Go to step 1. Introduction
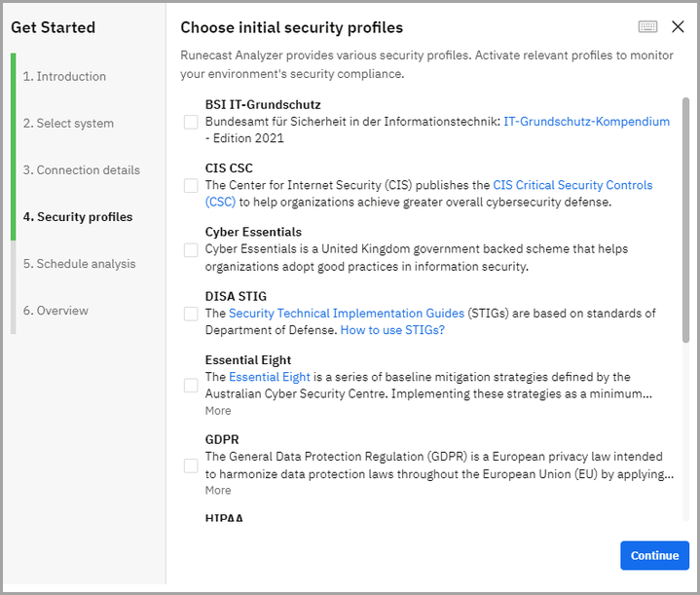700x595 pixels. tap(64, 76)
